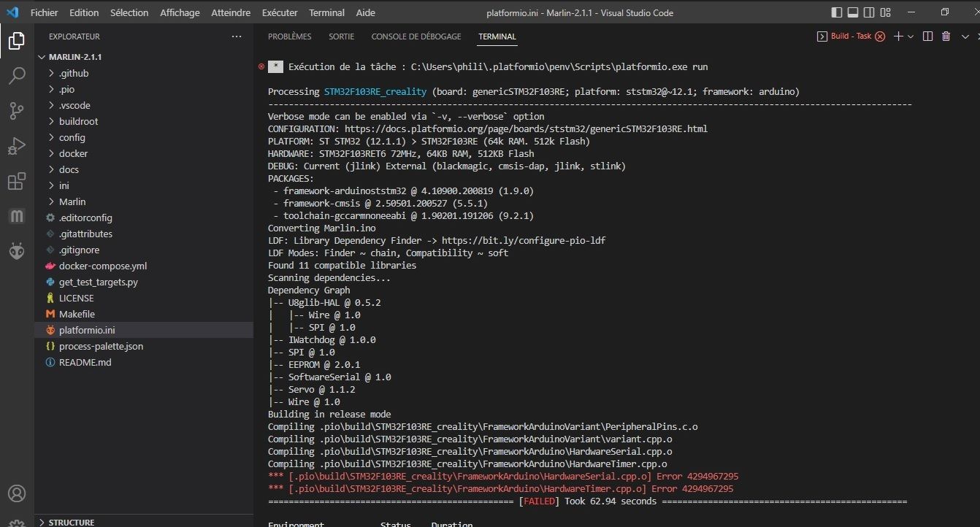
Task: Switch to CONSOLE DE DÉBOGAGE tab
Action: pos(416,36)
